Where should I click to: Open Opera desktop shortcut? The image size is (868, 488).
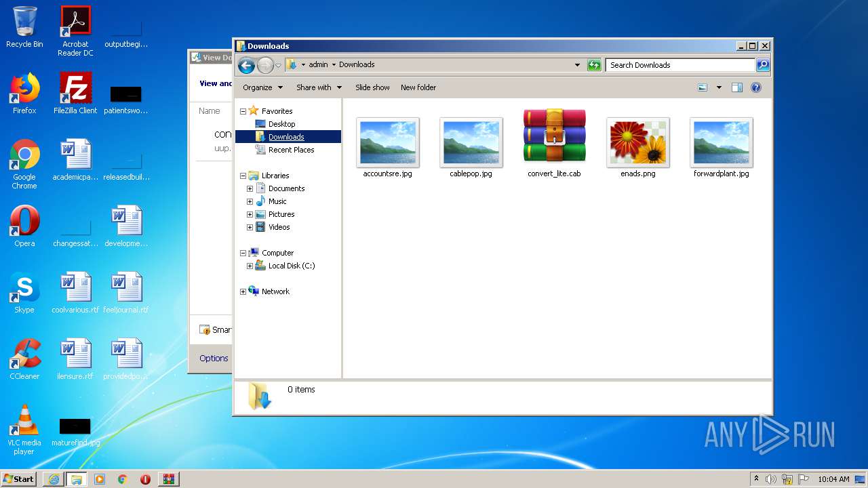24,226
